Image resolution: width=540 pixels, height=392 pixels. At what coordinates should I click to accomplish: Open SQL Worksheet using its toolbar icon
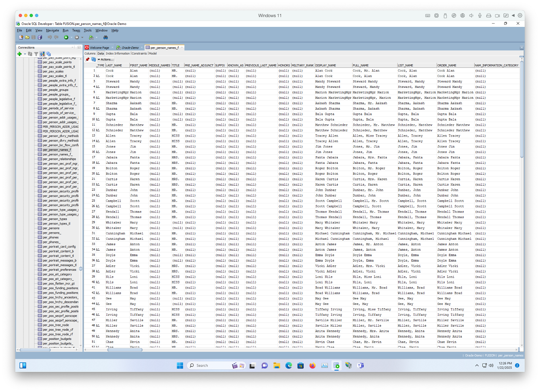(x=91, y=37)
